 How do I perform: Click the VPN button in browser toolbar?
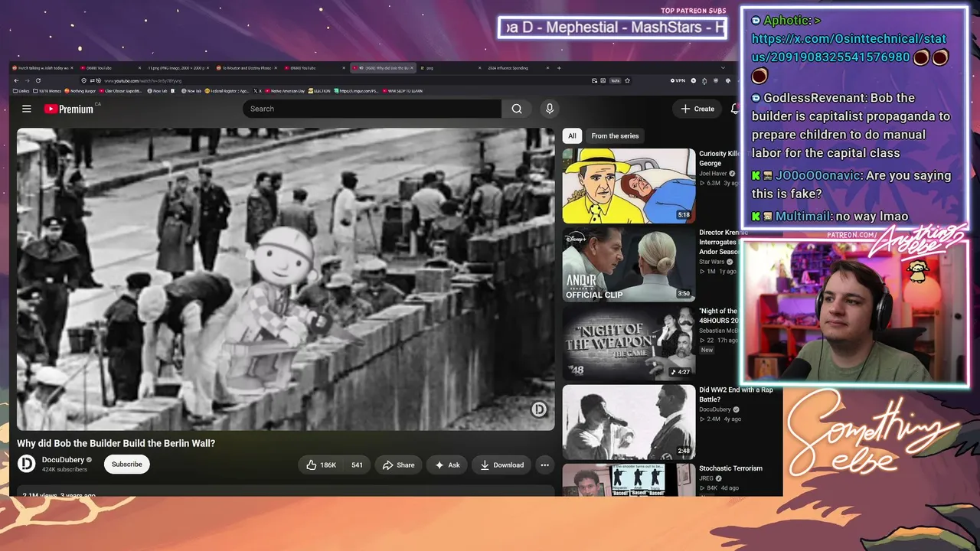678,80
